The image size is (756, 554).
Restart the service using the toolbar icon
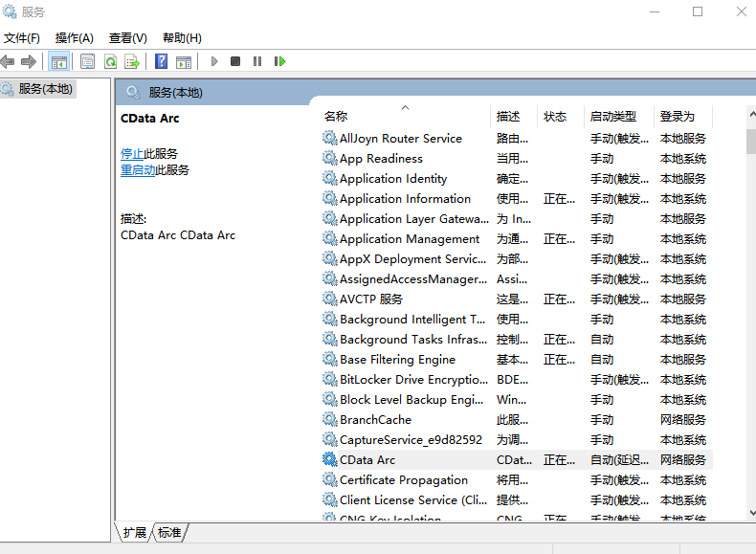click(x=279, y=61)
